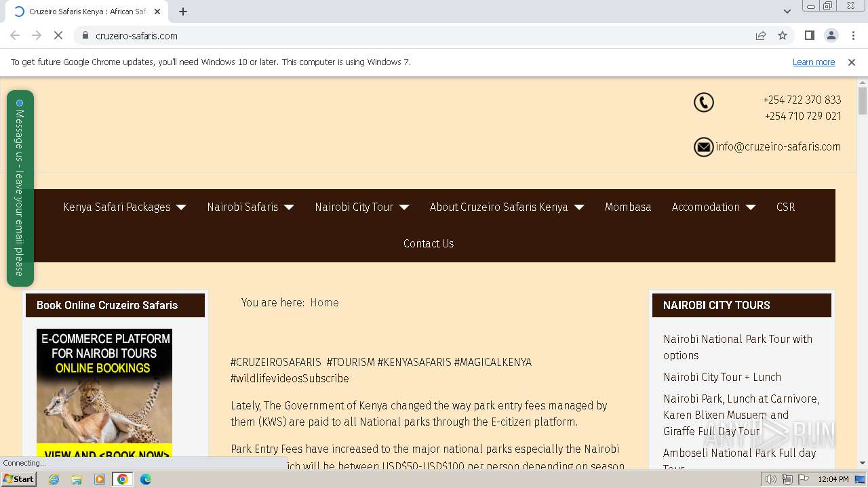Open Nairobi City Tour menu
The height and width of the screenshot is (488, 868).
point(354,207)
